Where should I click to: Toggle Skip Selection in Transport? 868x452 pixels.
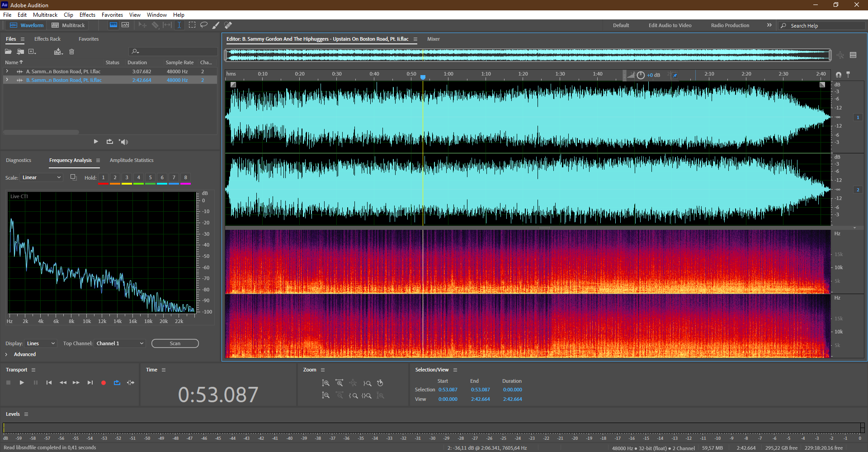coord(131,383)
